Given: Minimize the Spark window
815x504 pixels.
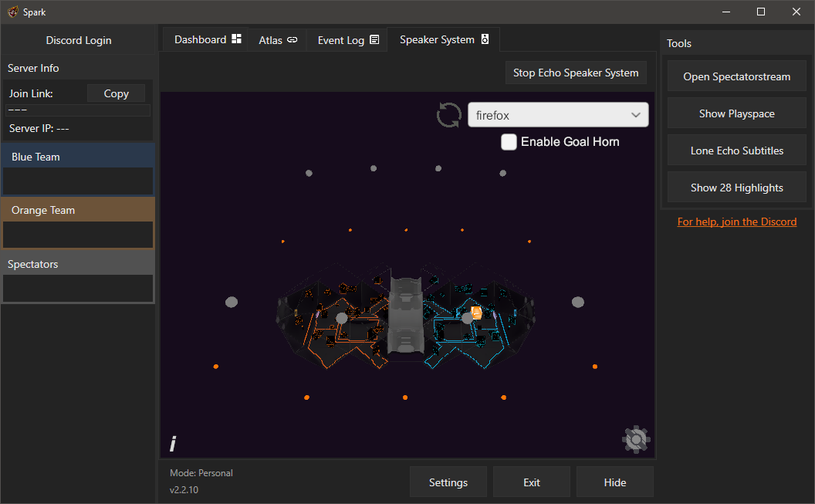Looking at the screenshot, I should (726, 12).
